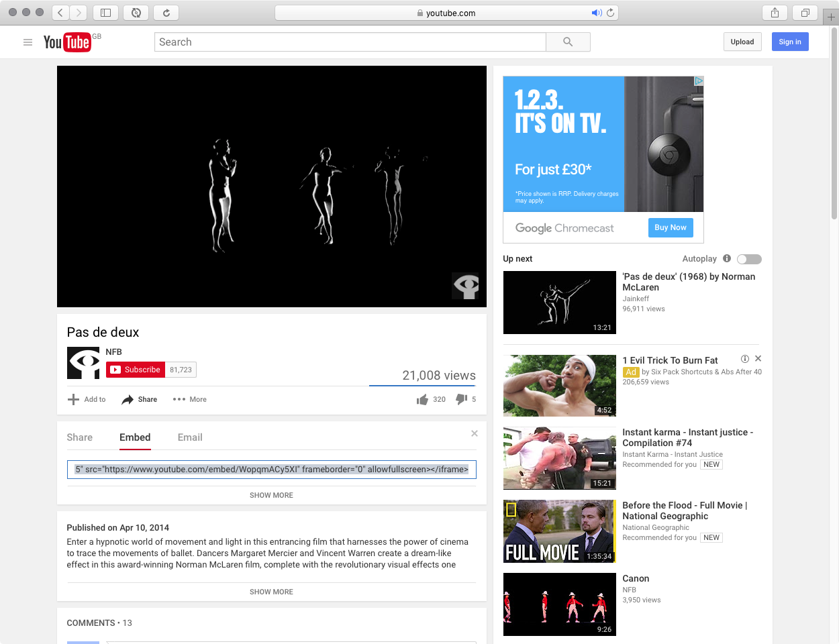Click the subscriber count 81,723
Image resolution: width=839 pixels, height=644 pixels.
click(181, 370)
